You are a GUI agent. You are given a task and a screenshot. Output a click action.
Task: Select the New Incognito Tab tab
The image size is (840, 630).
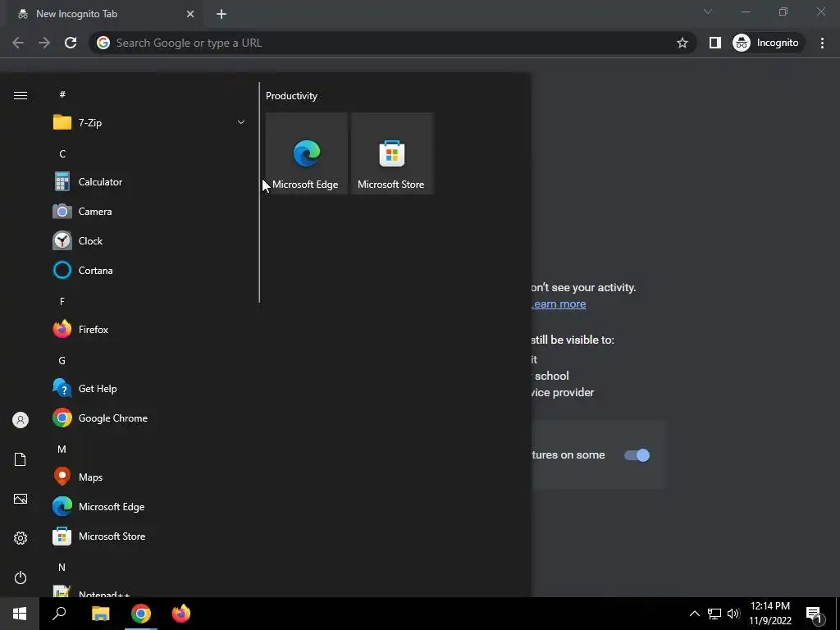pyautogui.click(x=104, y=14)
